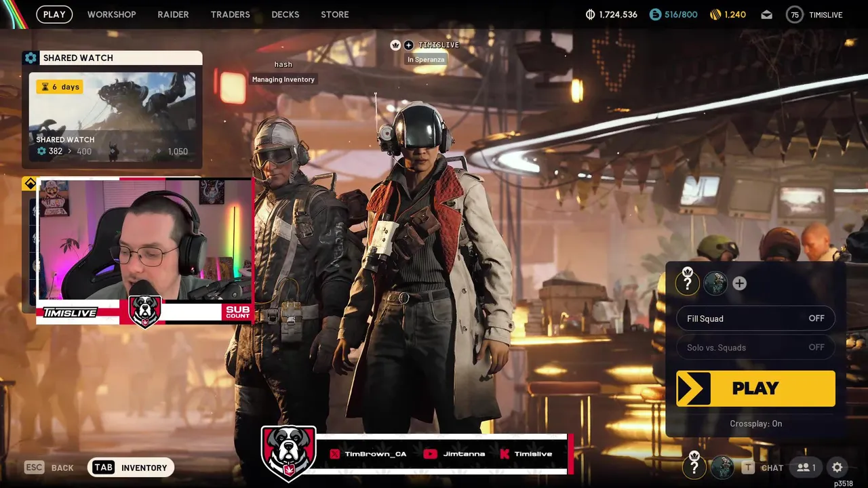
Task: Open the mail inbox envelope icon
Action: coord(766,14)
